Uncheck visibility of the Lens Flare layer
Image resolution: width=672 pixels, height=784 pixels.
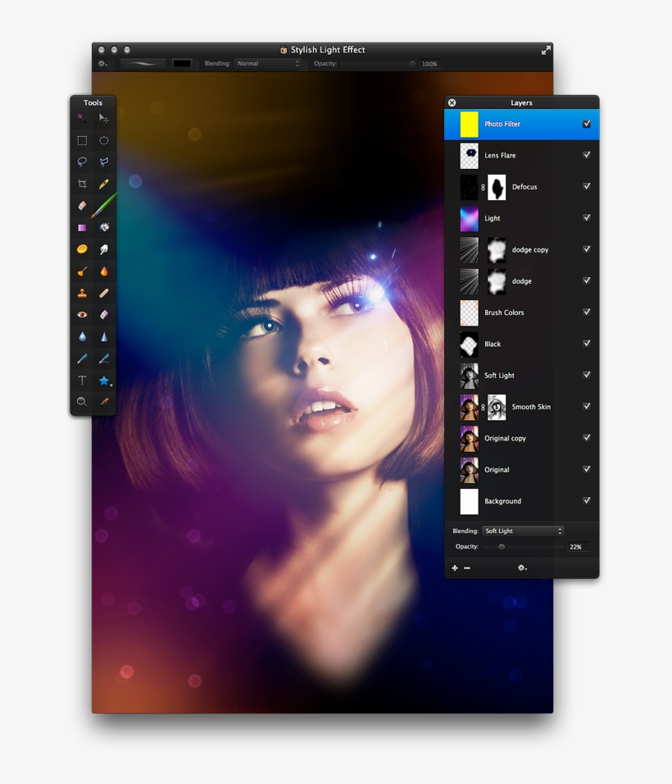pos(586,155)
